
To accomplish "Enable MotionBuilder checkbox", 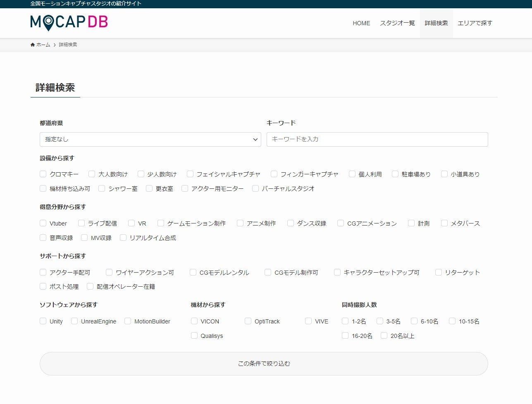I will (x=128, y=321).
